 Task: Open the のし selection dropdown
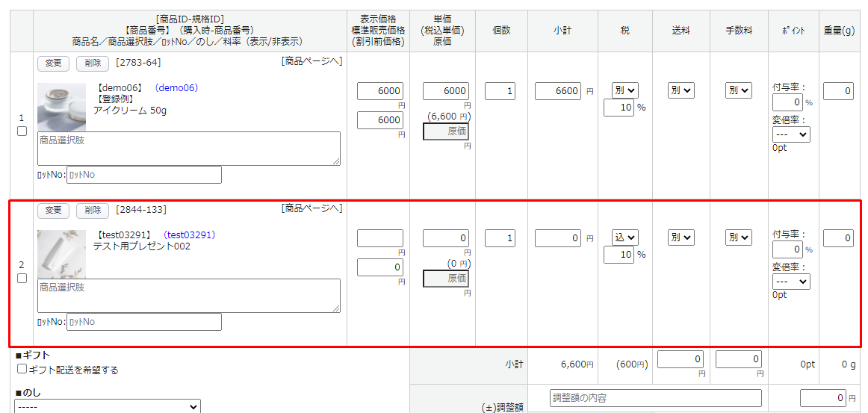(108, 407)
